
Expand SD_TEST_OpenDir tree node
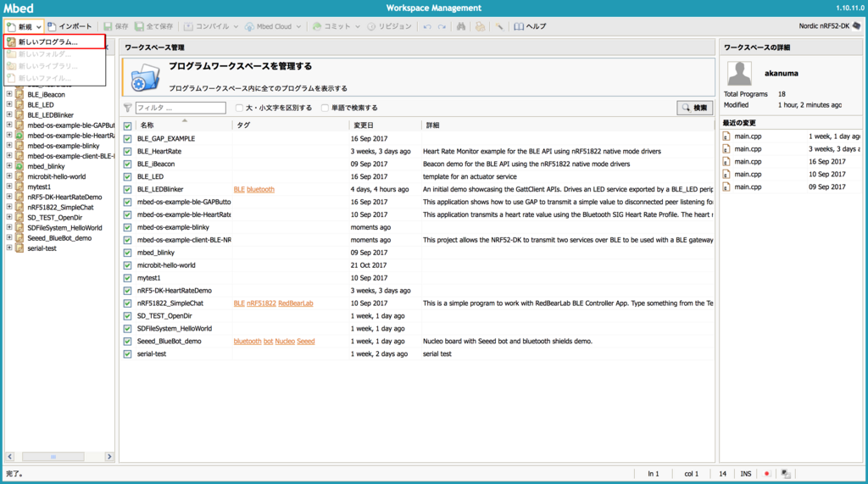9,217
